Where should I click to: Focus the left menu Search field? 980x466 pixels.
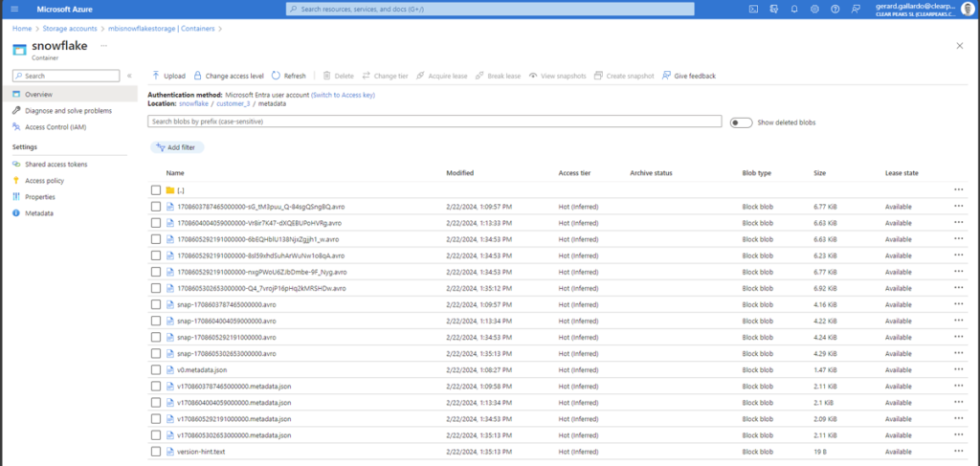tap(66, 76)
